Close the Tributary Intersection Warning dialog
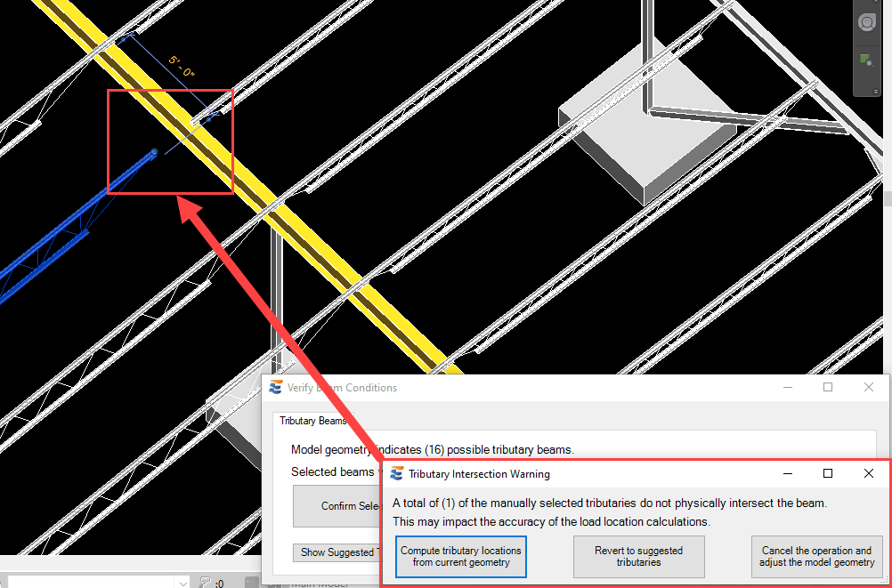 pyautogui.click(x=869, y=474)
